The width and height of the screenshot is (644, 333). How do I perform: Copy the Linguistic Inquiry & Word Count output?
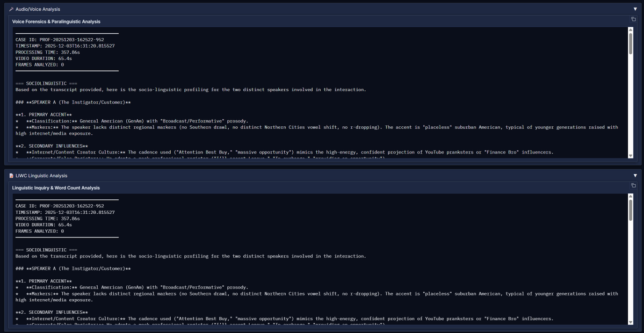click(633, 186)
